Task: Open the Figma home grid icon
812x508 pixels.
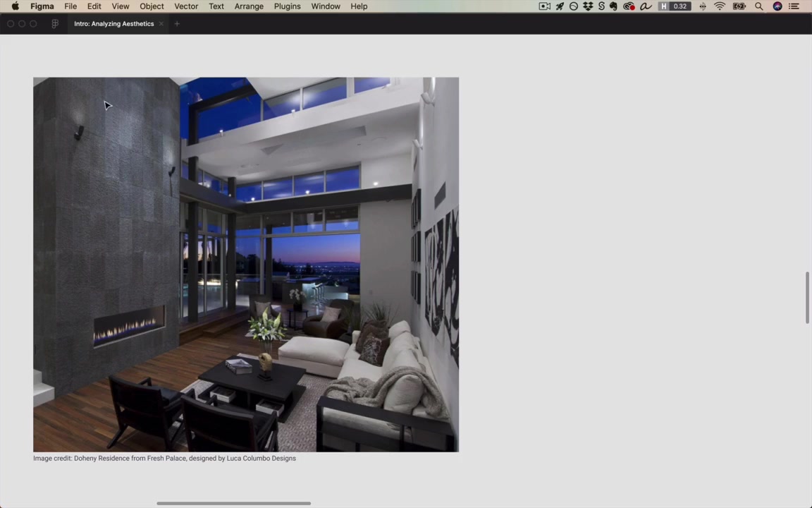Action: click(55, 24)
